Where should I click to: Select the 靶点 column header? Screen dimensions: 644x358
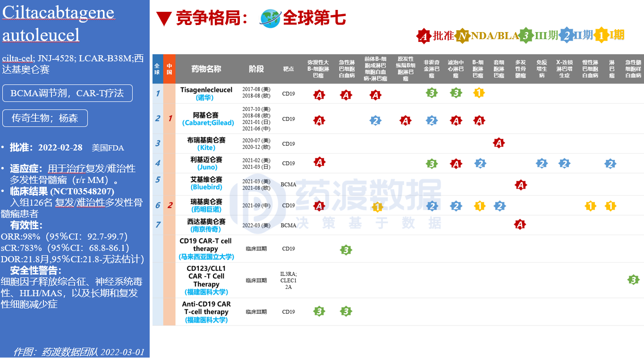(x=288, y=69)
